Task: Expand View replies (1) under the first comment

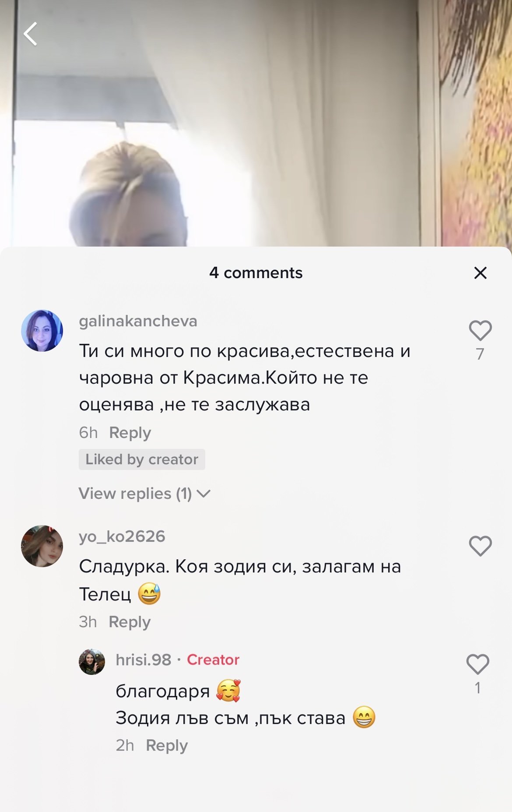Action: point(144,494)
